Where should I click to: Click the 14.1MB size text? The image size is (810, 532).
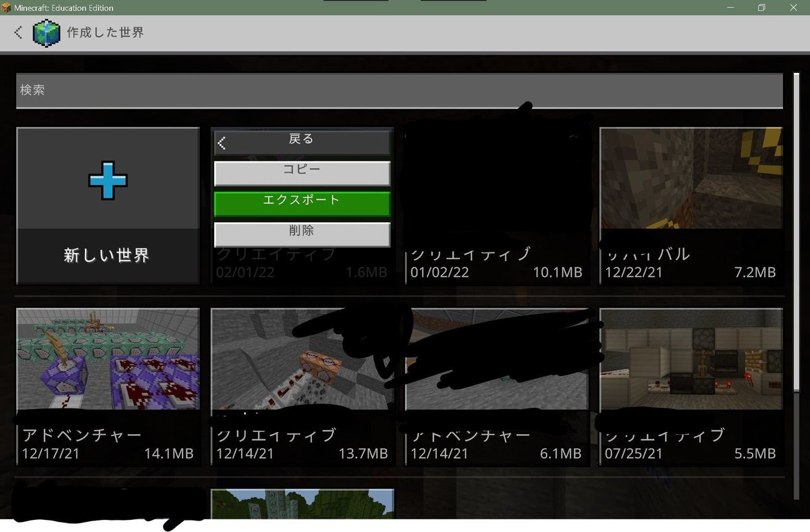169,454
